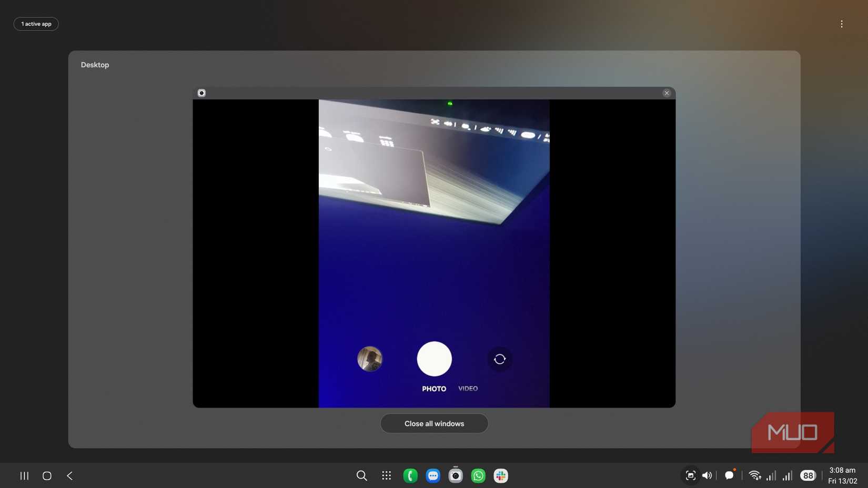Click the Wi-Fi status icon
Image resolution: width=868 pixels, height=488 pixels.
[x=755, y=474]
